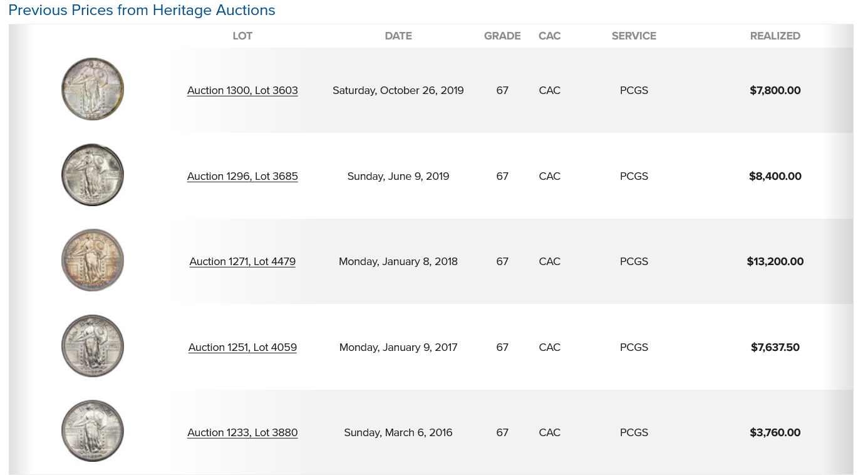Click the Saturday, October 26, 2019 date
Viewport: 868px width, 475px height.
[x=398, y=90]
